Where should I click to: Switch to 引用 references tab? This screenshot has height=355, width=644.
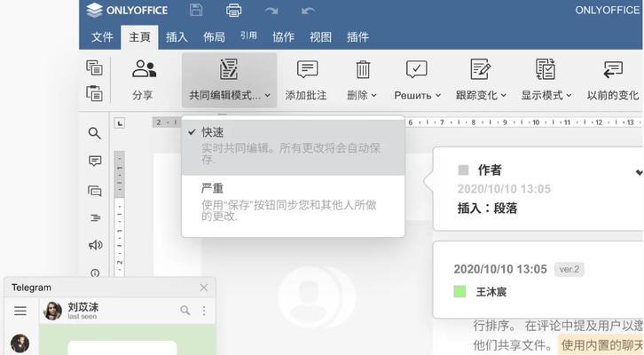(249, 36)
